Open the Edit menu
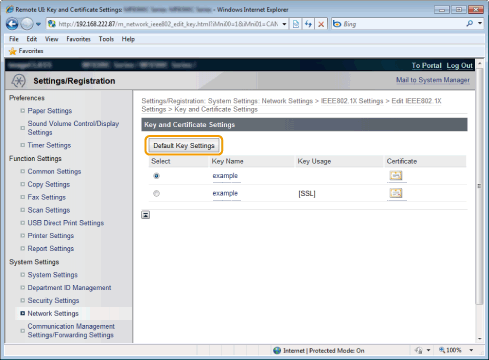This screenshot has width=489, height=360. click(32, 39)
